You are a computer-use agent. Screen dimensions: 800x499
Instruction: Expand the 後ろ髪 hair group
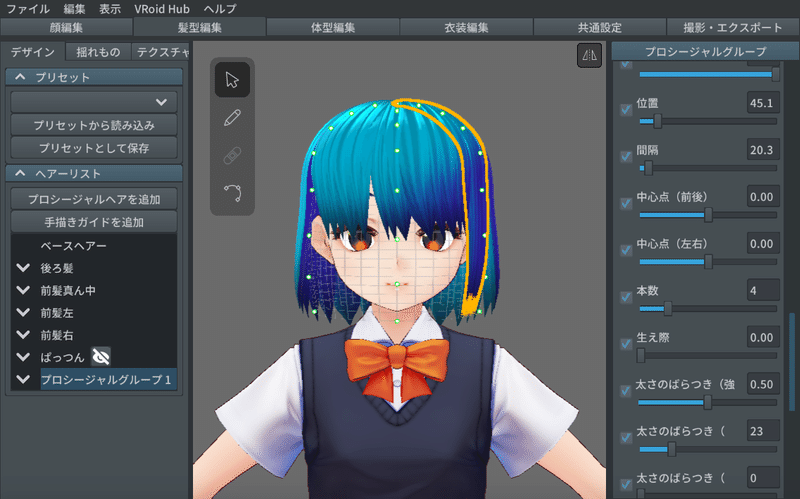pyautogui.click(x=23, y=267)
